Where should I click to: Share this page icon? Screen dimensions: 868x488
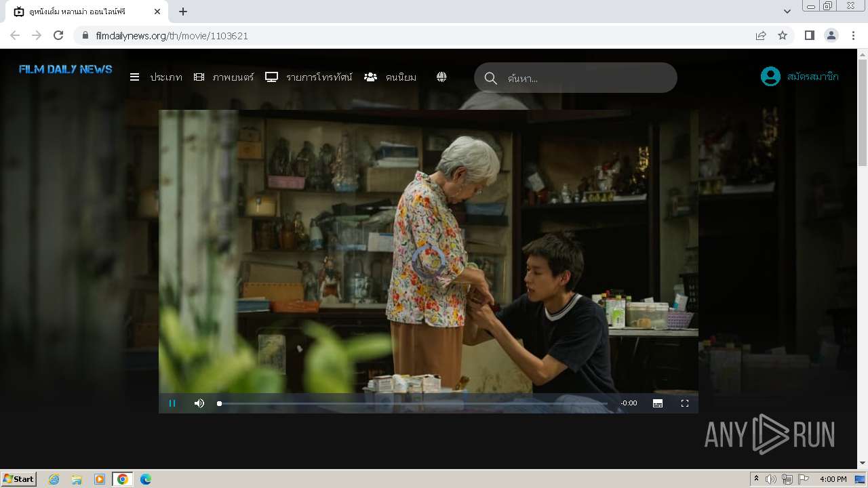pos(761,35)
